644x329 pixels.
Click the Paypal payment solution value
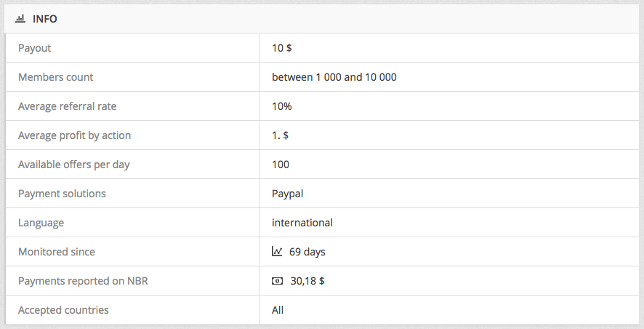[x=288, y=194]
